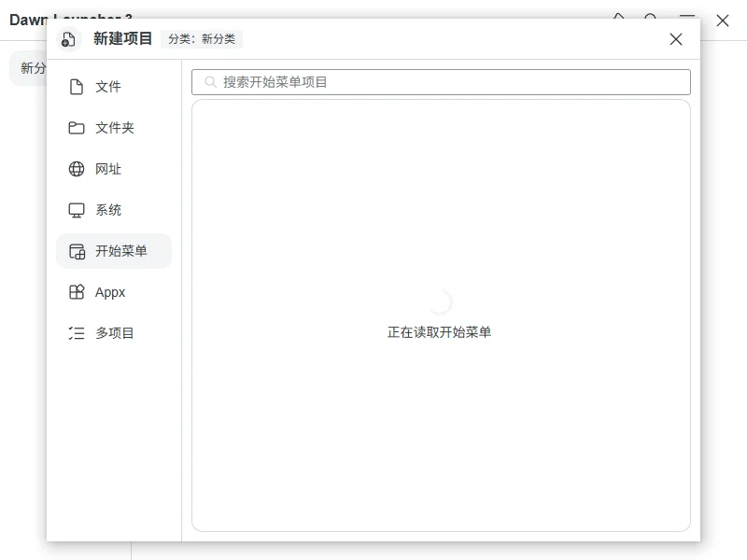Select the Appx item type
The height and width of the screenshot is (560, 747).
(114, 292)
